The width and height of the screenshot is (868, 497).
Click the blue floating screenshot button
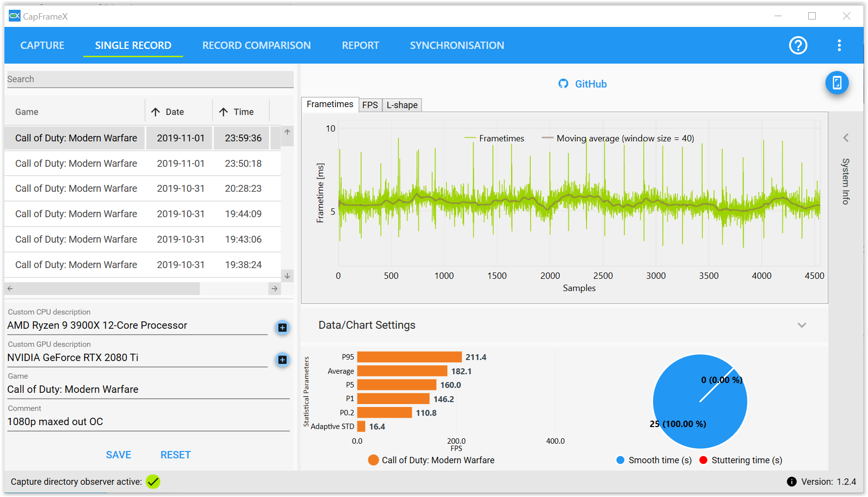pos(837,83)
